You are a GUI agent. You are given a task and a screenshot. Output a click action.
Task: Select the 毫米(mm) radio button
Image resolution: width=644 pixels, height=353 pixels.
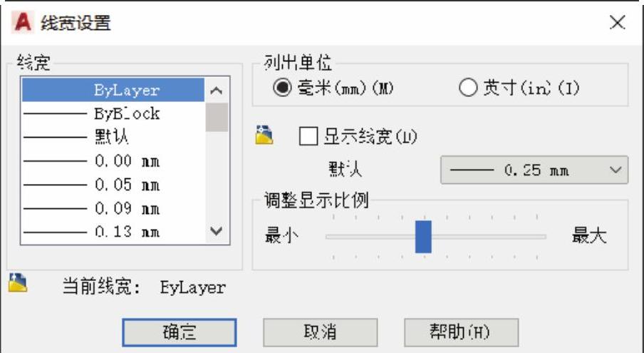point(282,88)
